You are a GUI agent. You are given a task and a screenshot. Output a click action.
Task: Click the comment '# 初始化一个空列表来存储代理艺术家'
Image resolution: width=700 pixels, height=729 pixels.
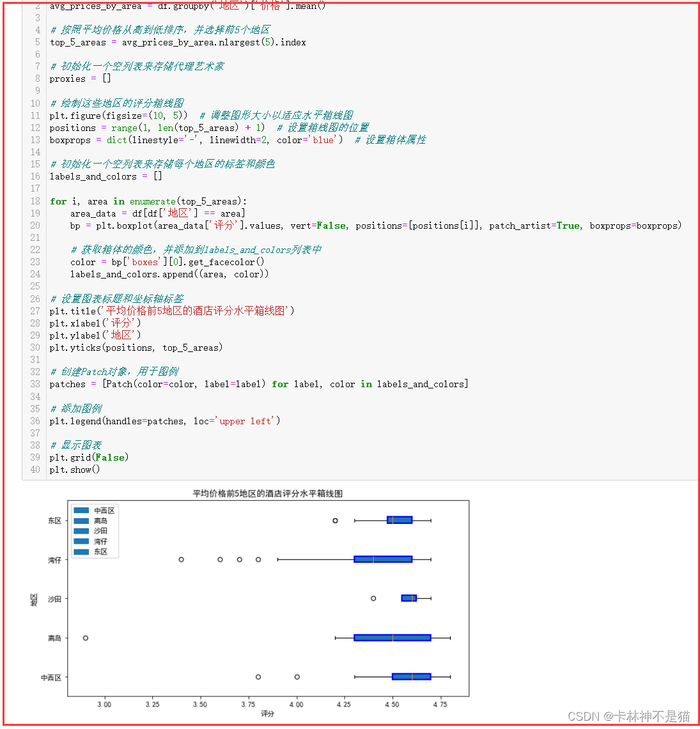[137, 66]
